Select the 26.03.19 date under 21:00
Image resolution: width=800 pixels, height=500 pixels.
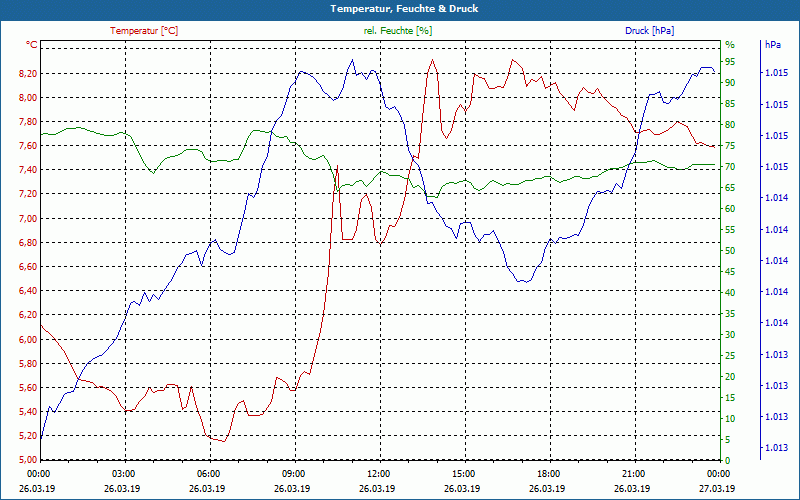tap(633, 488)
